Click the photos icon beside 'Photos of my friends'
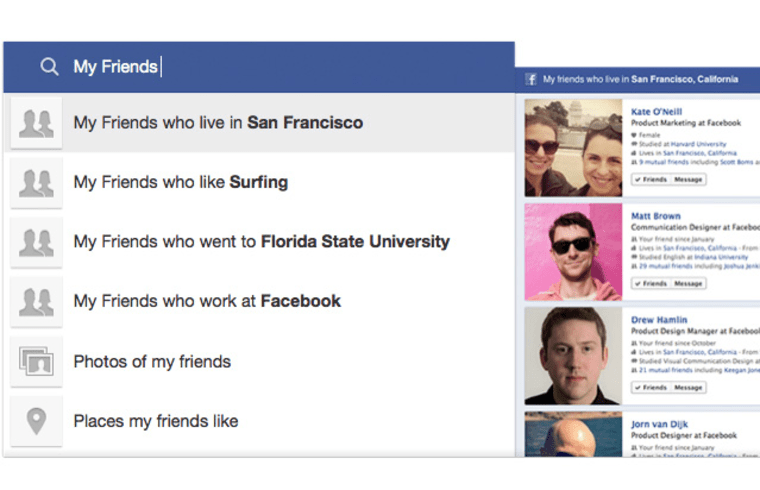760x490 pixels. [36, 362]
